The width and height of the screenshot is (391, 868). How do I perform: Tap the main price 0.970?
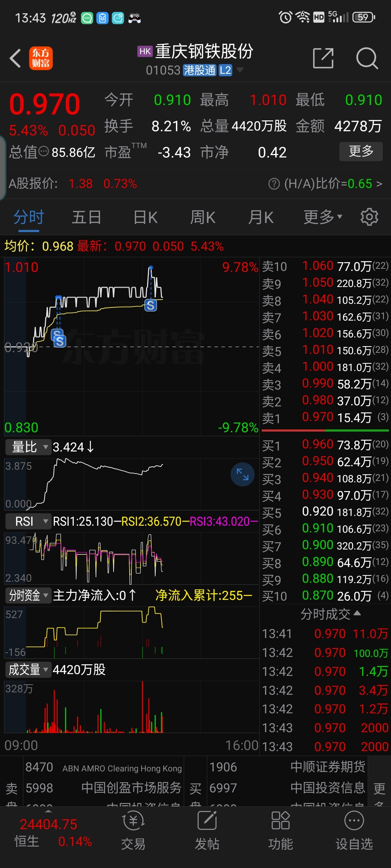click(44, 104)
